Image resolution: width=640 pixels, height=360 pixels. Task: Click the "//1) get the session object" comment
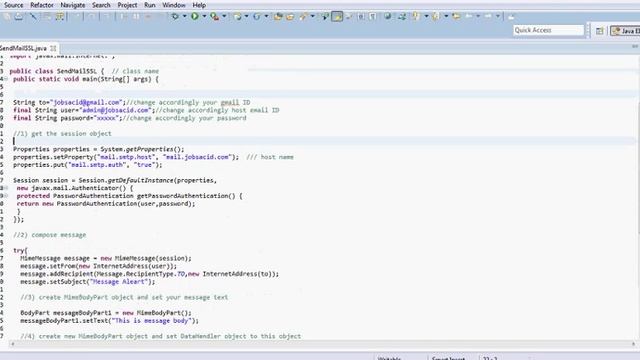point(62,133)
